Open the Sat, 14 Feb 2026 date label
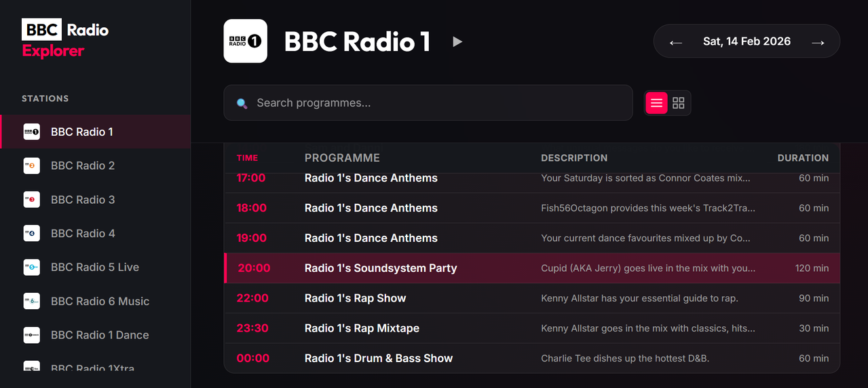This screenshot has width=868, height=388. [747, 41]
